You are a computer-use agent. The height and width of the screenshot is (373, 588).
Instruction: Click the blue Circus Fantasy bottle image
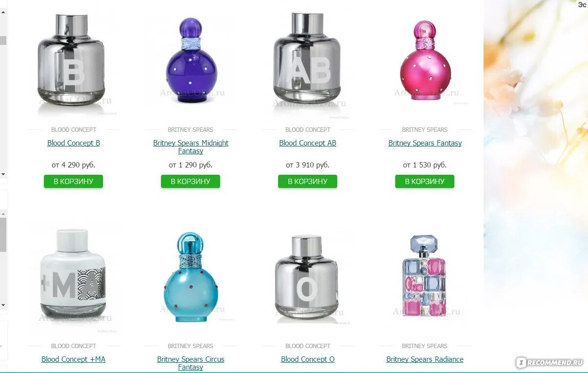[x=191, y=277]
